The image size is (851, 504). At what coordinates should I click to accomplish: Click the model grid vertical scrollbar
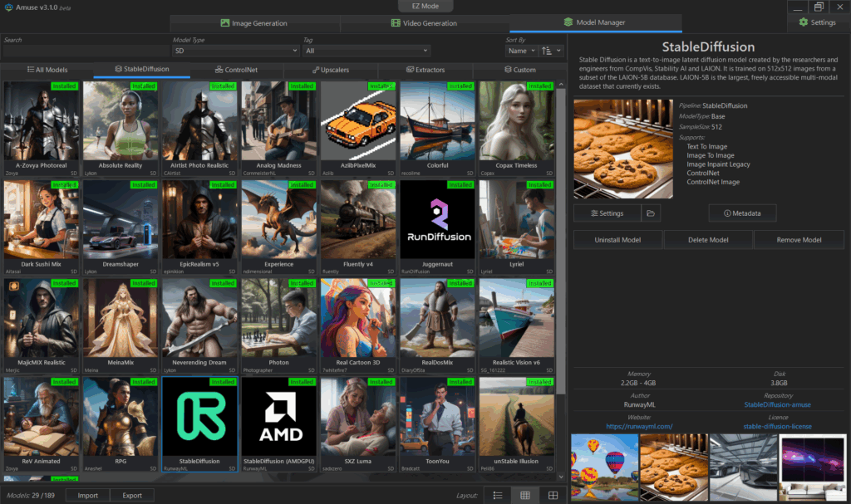click(x=561, y=242)
